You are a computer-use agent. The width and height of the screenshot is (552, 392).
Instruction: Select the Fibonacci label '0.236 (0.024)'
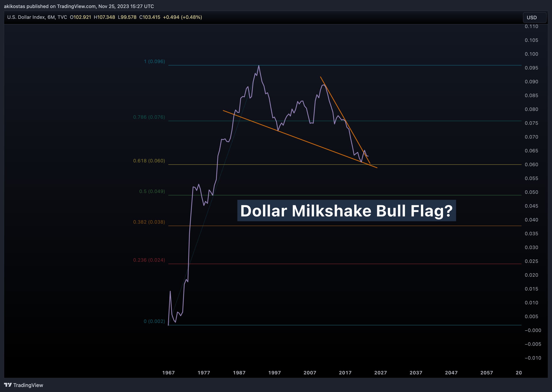149,260
